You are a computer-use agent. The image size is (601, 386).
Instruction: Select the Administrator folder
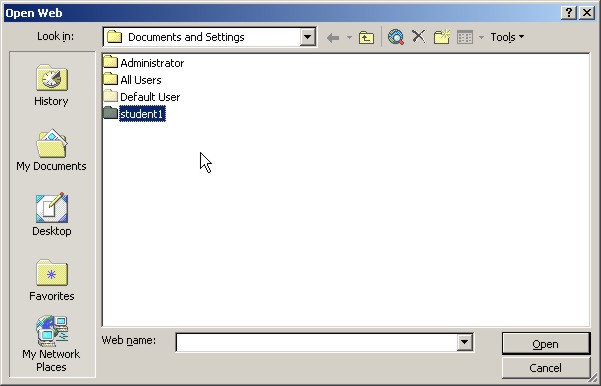coord(144,62)
